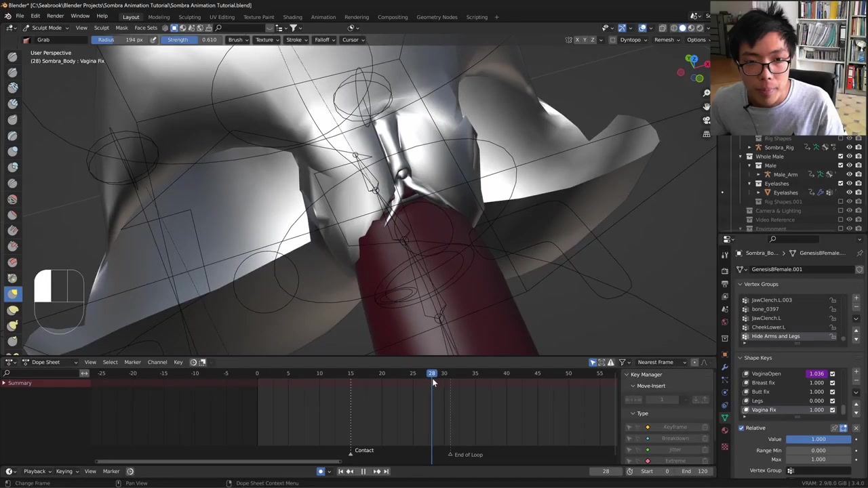
Task: Click the pan view hand icon
Action: [706, 106]
